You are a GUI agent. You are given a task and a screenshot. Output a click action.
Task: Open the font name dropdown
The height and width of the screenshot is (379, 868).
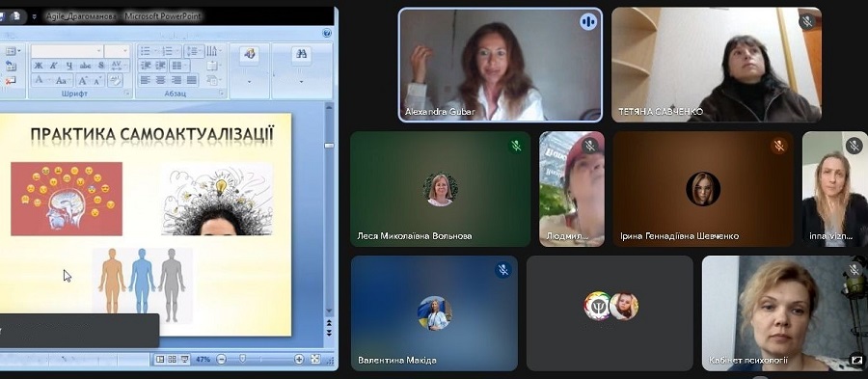(x=67, y=51)
